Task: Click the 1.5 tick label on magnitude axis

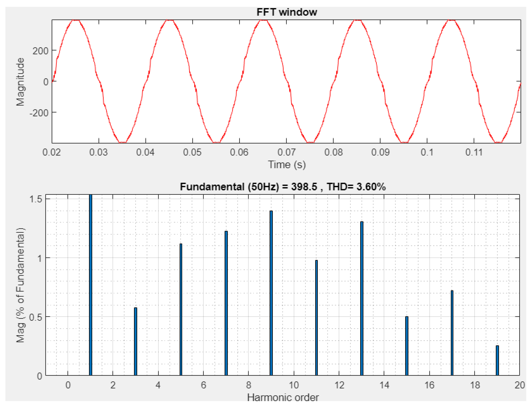Action: (x=36, y=199)
